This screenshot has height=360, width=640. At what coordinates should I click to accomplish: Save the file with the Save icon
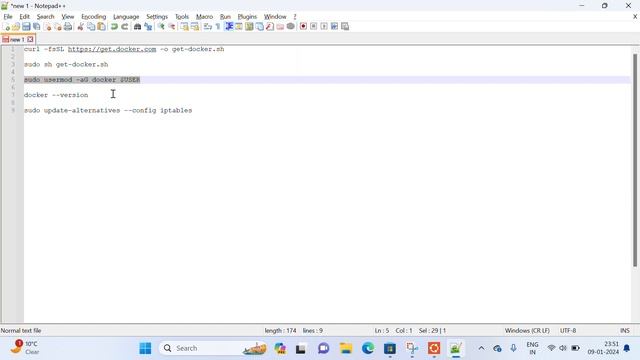pyautogui.click(x=26, y=27)
